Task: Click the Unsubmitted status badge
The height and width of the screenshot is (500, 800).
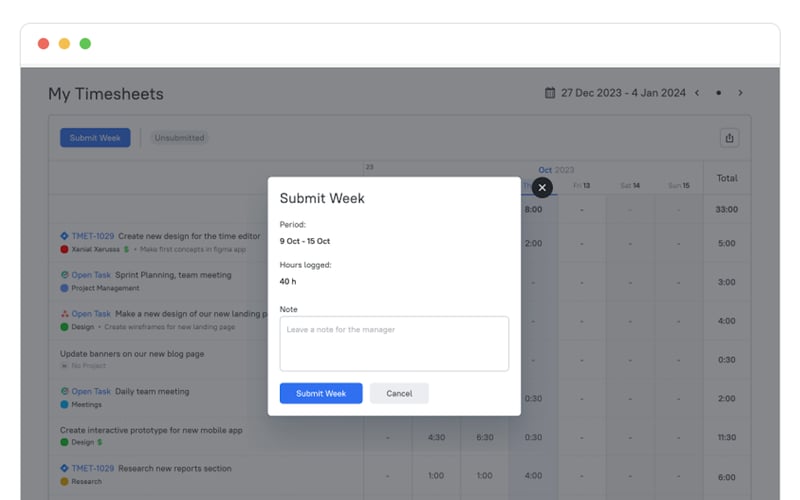Action: click(179, 138)
